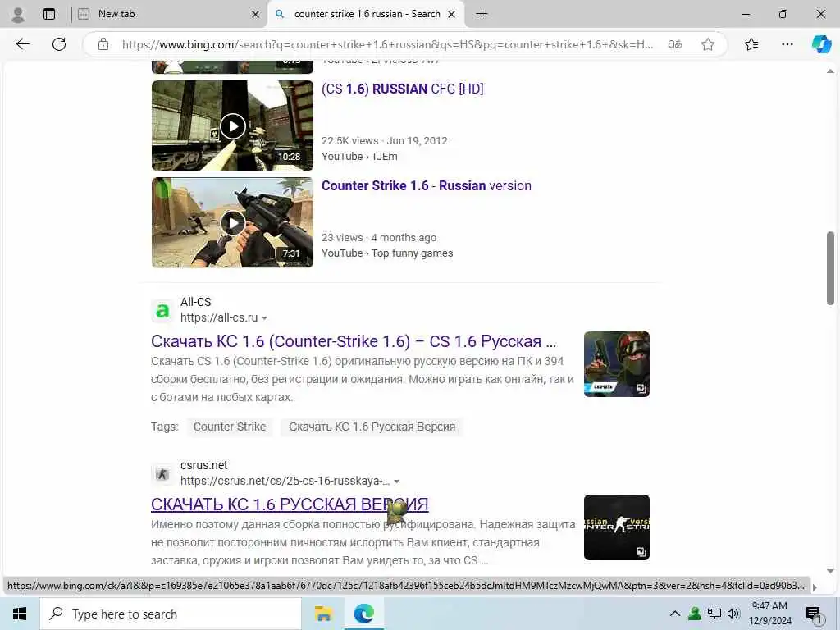Screen dimensions: 840x630
Task: Expand the all-cs.ru URL dropdown arrow
Action: [x=264, y=318]
